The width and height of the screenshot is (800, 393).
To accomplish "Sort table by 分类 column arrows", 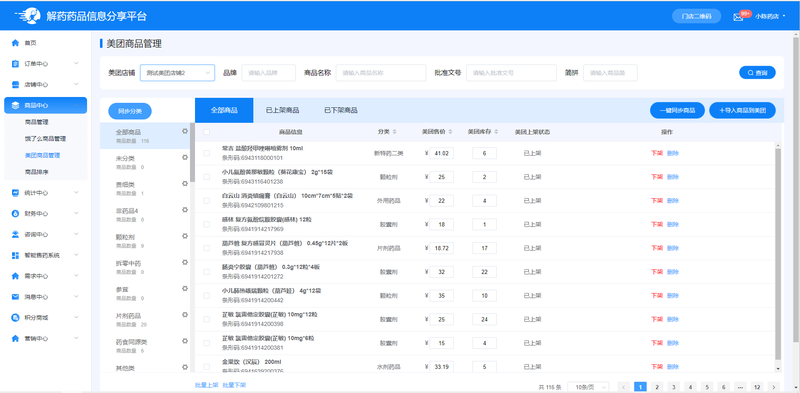I will (x=394, y=132).
